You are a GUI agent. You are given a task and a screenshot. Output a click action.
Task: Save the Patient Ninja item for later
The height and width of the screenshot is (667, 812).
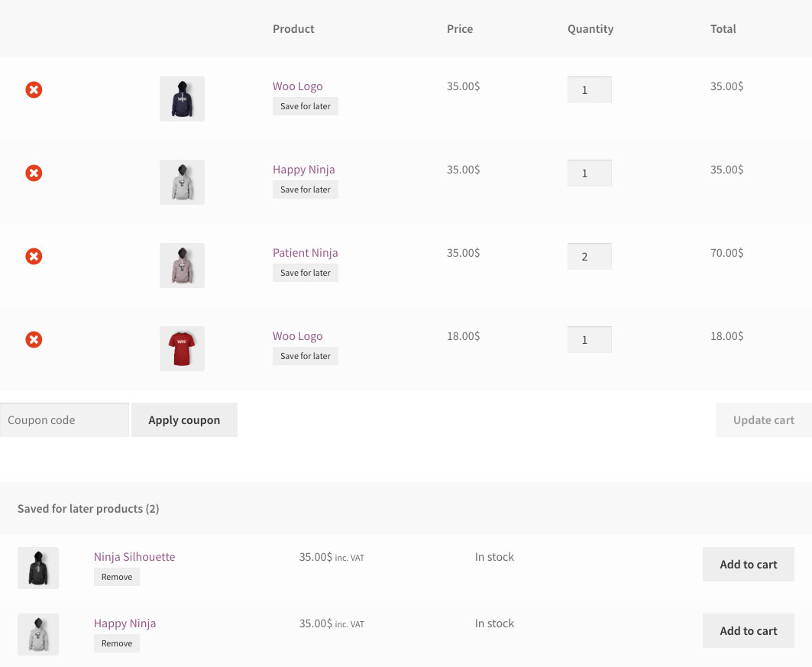pyautogui.click(x=305, y=273)
